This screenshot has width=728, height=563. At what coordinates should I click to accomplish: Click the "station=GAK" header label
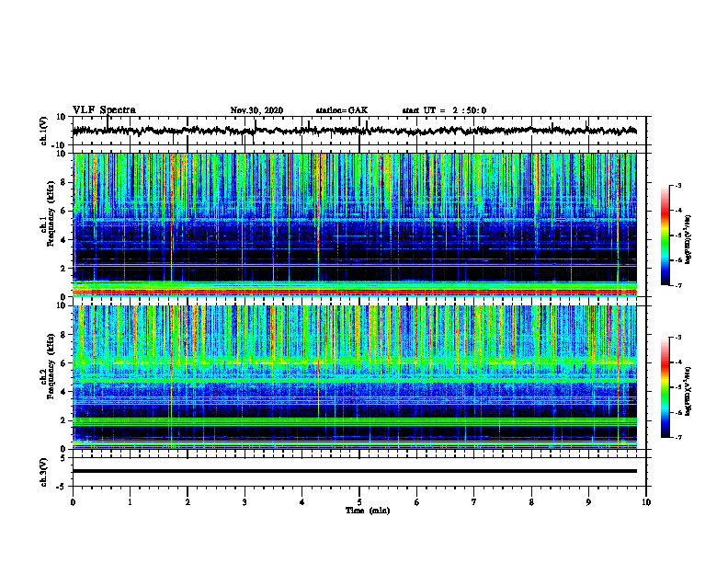click(x=342, y=110)
